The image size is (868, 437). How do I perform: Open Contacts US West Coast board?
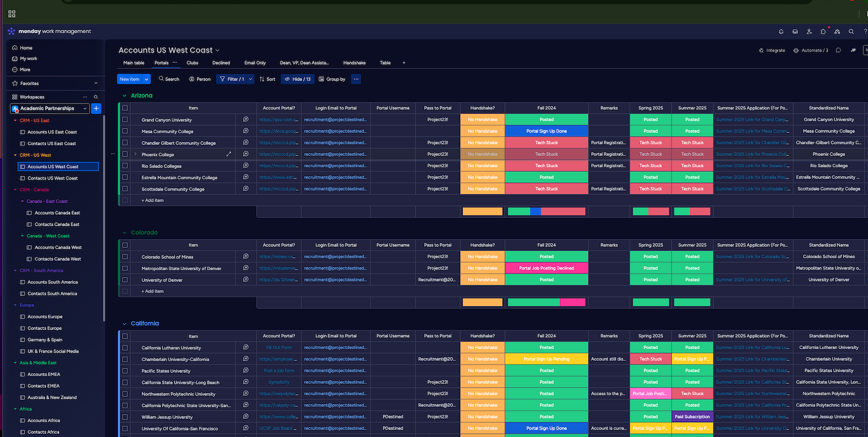(x=53, y=178)
